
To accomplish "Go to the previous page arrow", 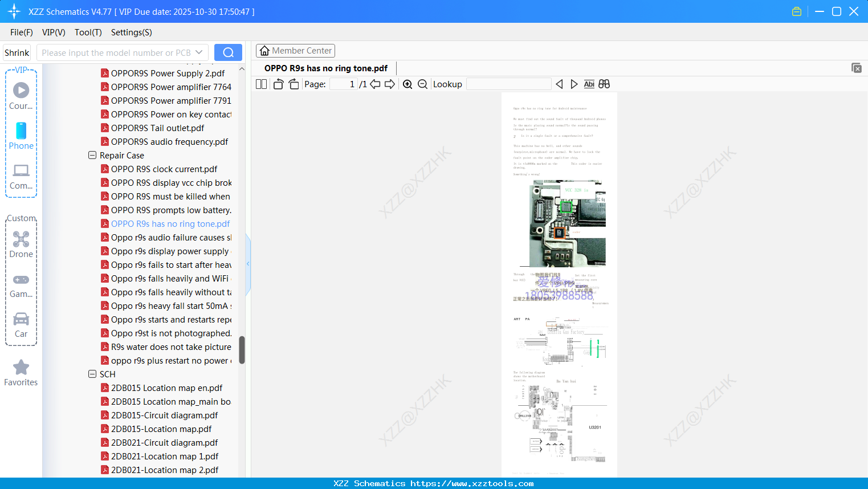I will 375,84.
